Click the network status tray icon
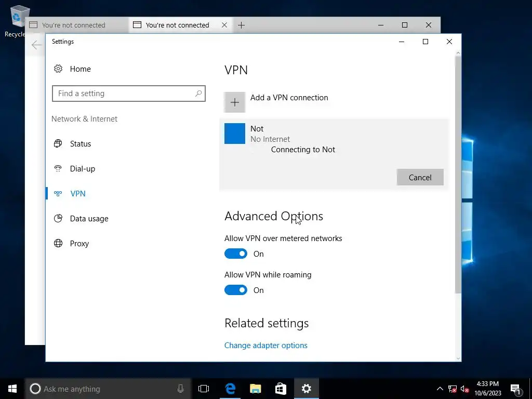532x399 pixels. (453, 389)
